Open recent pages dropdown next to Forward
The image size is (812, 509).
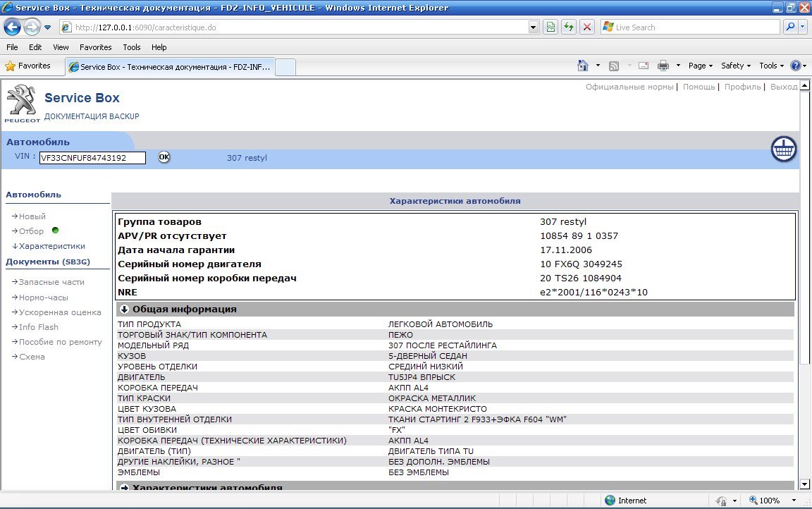(x=48, y=27)
